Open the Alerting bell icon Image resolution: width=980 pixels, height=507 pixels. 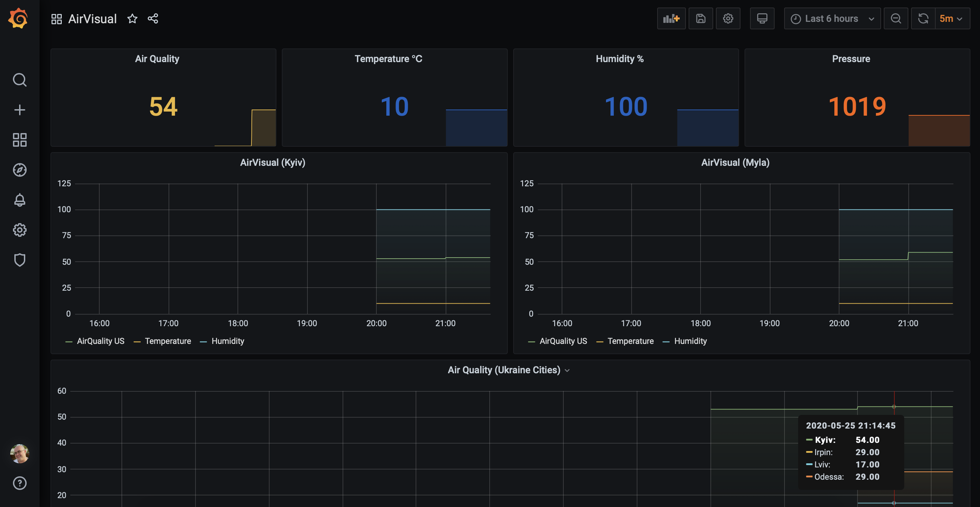(19, 200)
